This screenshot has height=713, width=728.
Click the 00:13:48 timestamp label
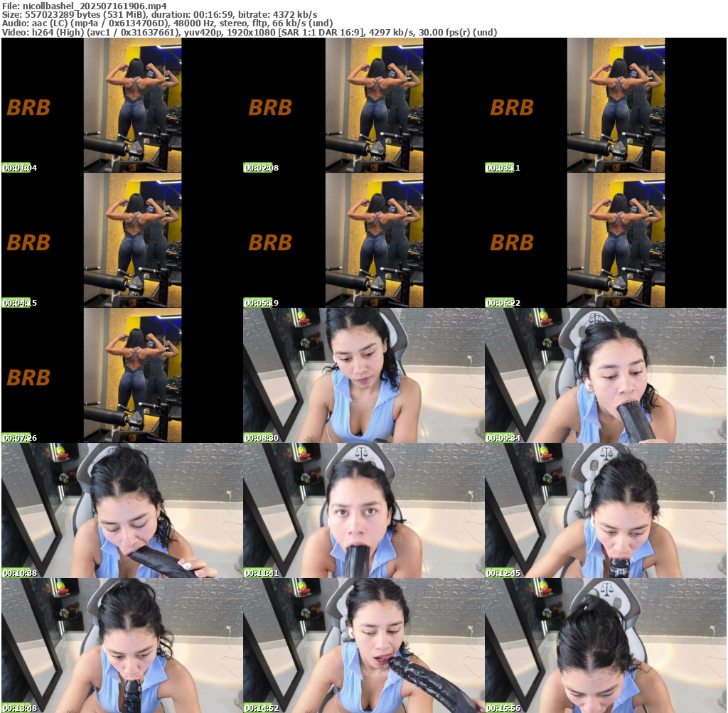point(19,708)
